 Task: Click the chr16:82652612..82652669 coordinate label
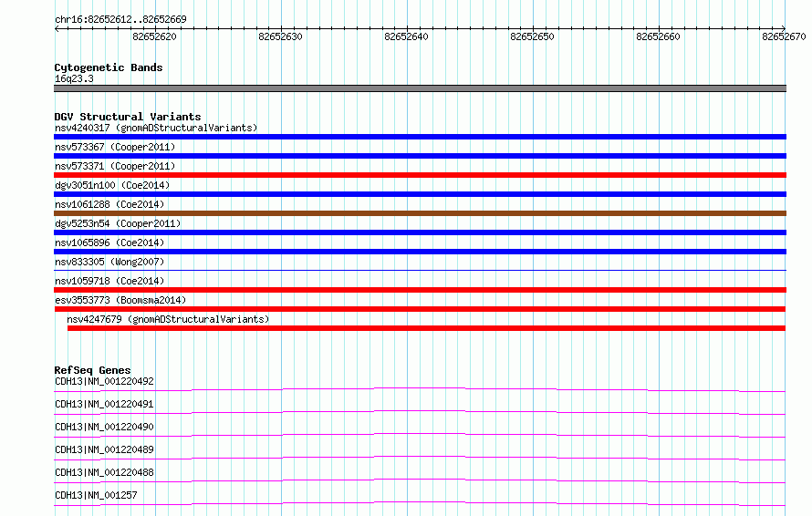coord(120,19)
